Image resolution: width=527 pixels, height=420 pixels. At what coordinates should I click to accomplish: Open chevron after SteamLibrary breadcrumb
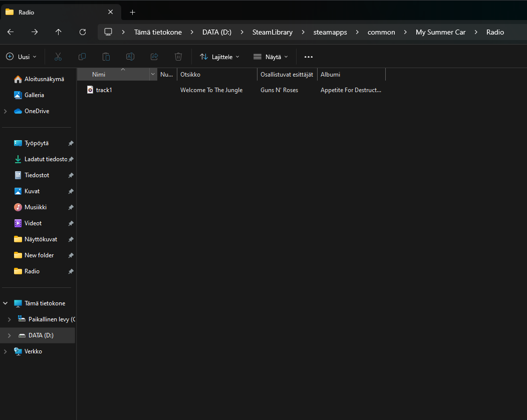click(x=303, y=32)
